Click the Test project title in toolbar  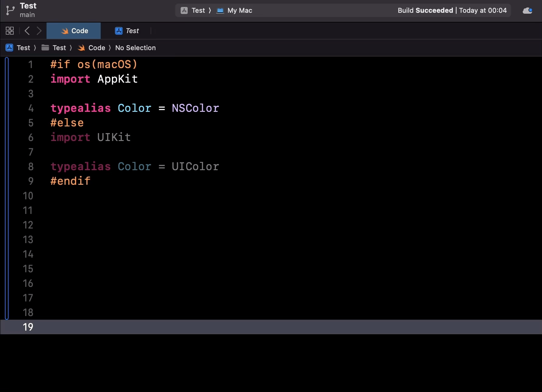pos(28,6)
